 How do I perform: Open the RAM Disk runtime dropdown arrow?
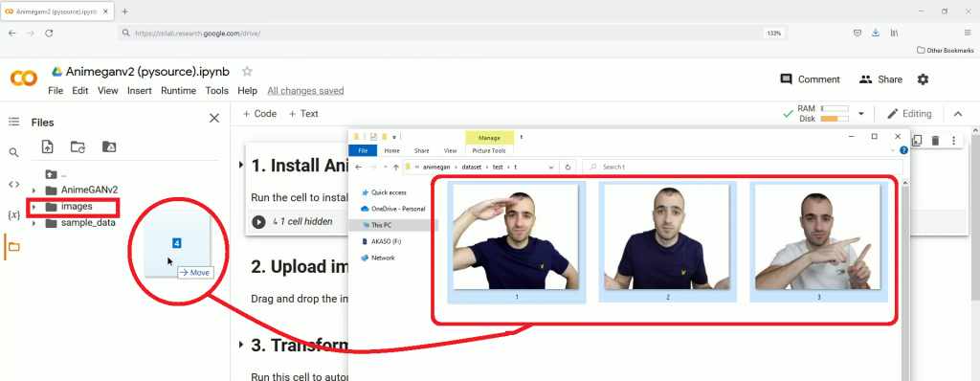(x=861, y=114)
